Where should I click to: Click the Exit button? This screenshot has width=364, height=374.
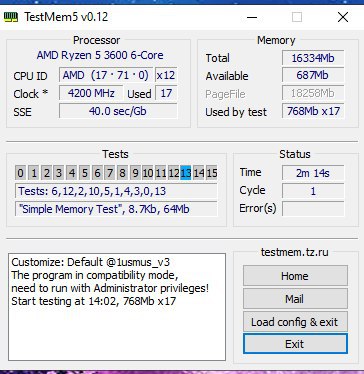pyautogui.click(x=295, y=344)
